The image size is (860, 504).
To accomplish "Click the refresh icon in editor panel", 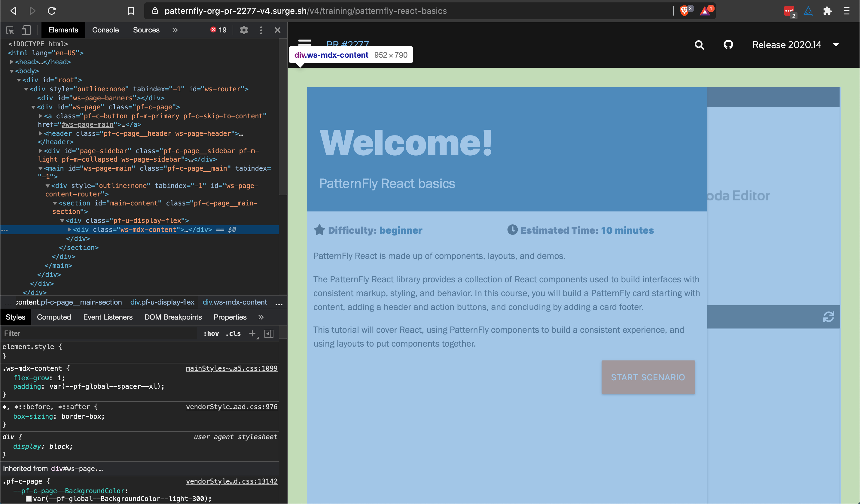I will (x=828, y=317).
